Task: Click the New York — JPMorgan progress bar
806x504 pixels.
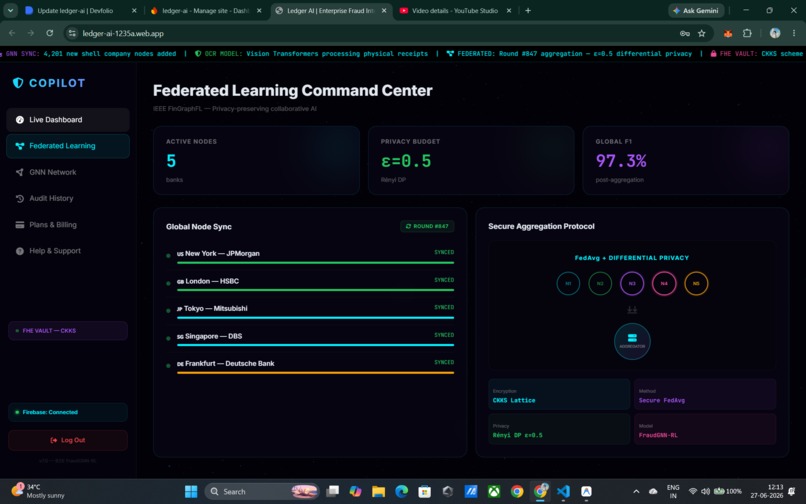Action: [x=315, y=263]
